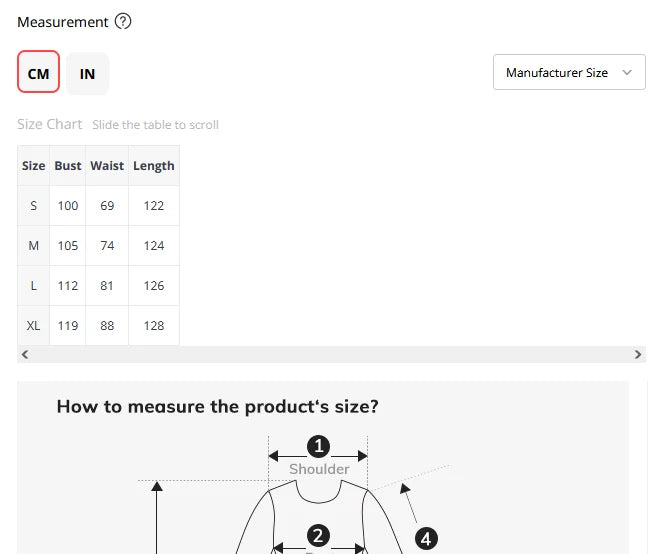
Task: Click the horizontal scrollbar track under the table
Action: click(330, 355)
